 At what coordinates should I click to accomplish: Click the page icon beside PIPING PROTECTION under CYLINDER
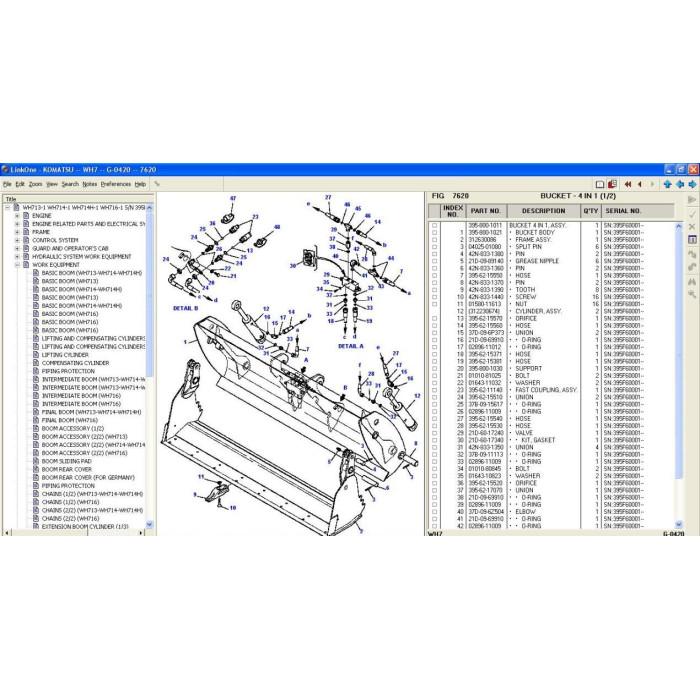pyautogui.click(x=36, y=371)
